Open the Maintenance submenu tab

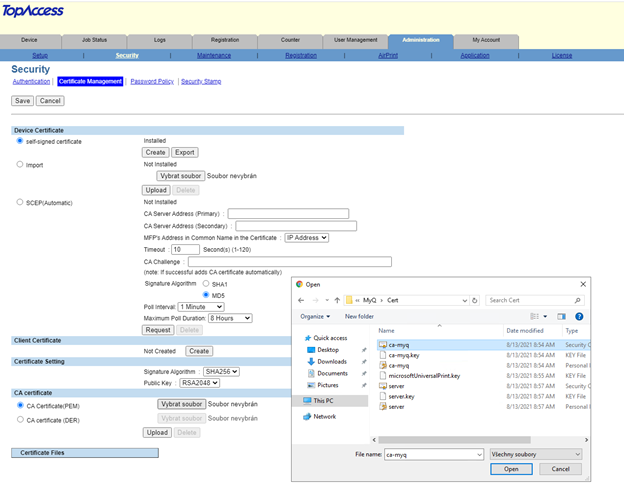(213, 56)
